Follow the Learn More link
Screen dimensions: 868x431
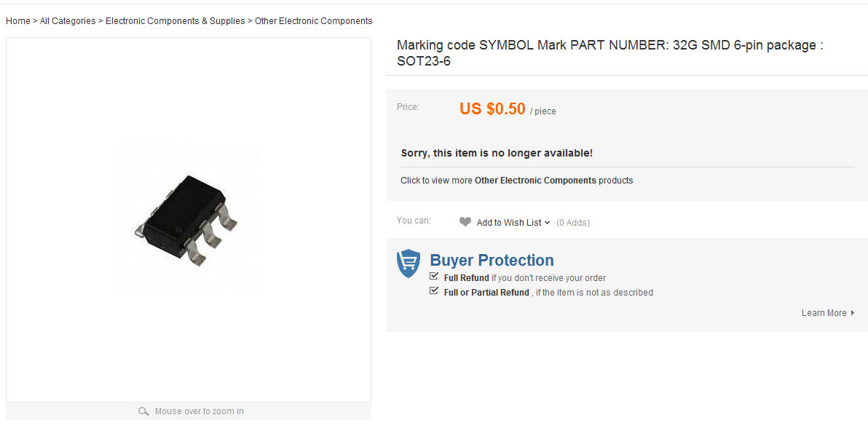click(x=824, y=313)
